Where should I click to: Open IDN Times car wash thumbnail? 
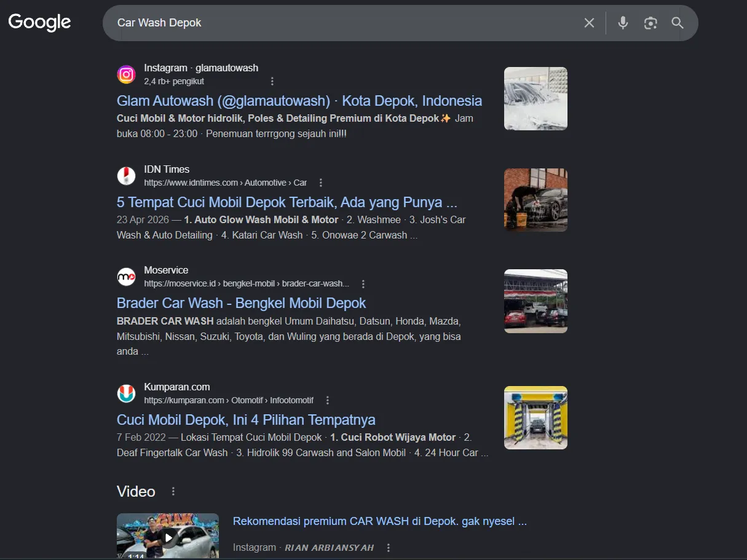[536, 200]
